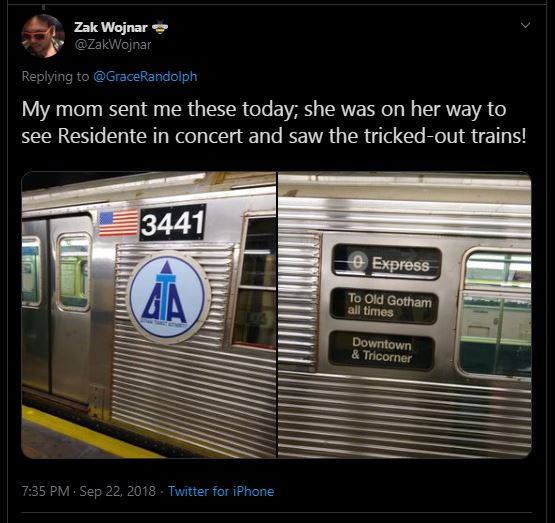
Task: Open Zak Wojnar's profile avatar
Action: click(x=43, y=36)
